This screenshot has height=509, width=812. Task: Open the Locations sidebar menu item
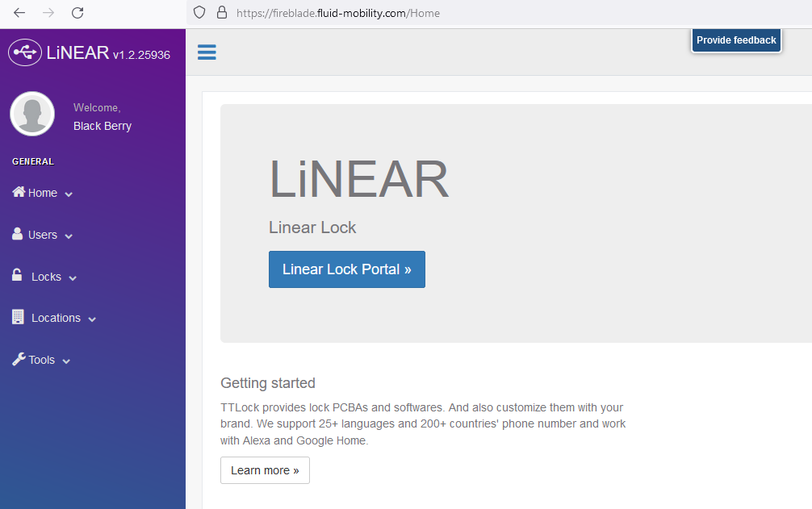(56, 318)
